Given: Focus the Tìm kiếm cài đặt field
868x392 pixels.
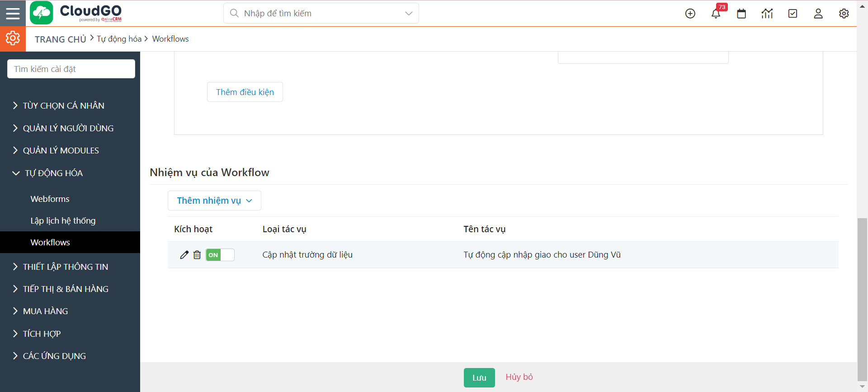Looking at the screenshot, I should [71, 69].
